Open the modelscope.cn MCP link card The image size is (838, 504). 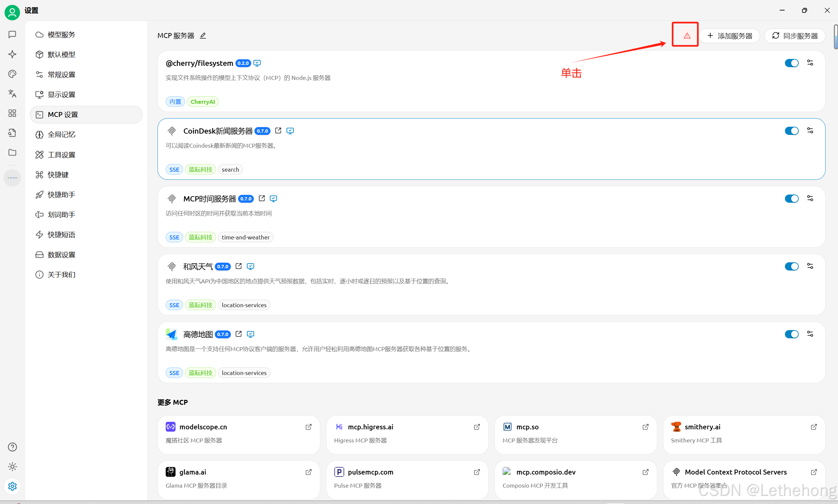[239, 435]
